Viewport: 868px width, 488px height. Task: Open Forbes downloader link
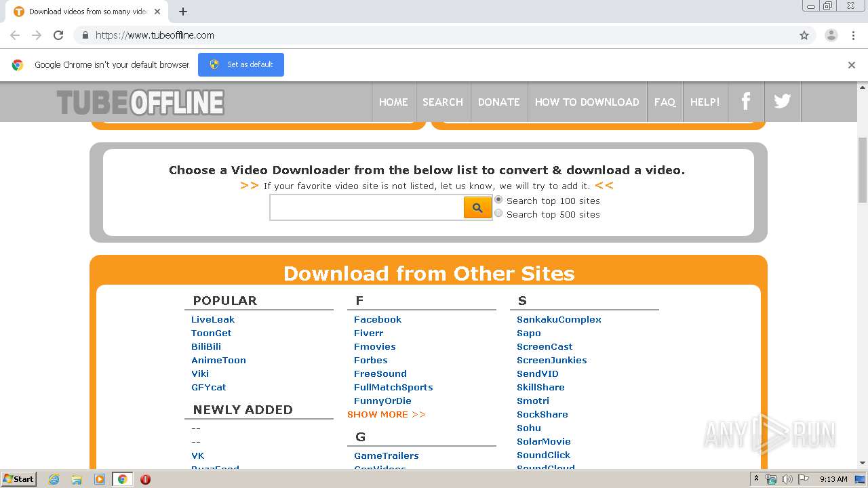[x=371, y=360]
